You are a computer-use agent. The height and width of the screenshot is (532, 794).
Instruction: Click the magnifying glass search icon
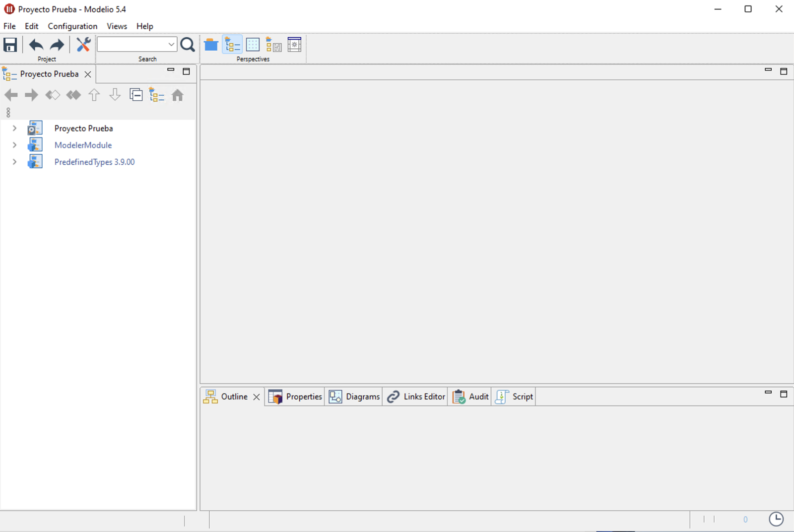point(188,45)
